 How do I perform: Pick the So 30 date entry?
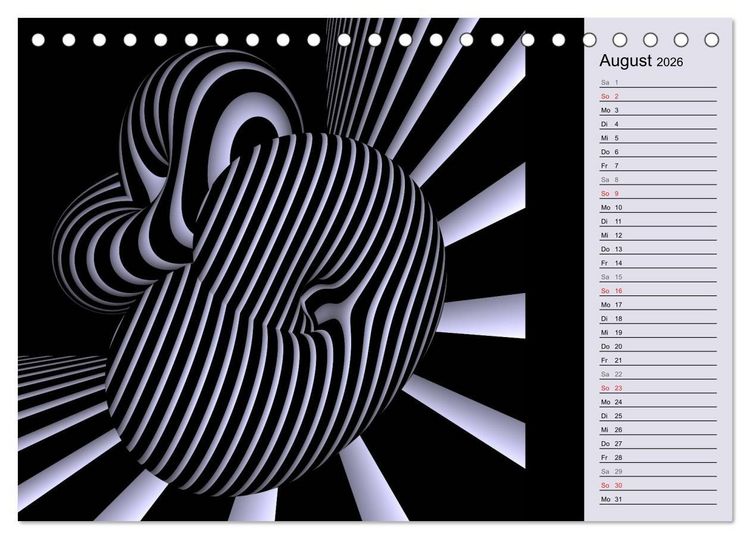click(x=659, y=485)
